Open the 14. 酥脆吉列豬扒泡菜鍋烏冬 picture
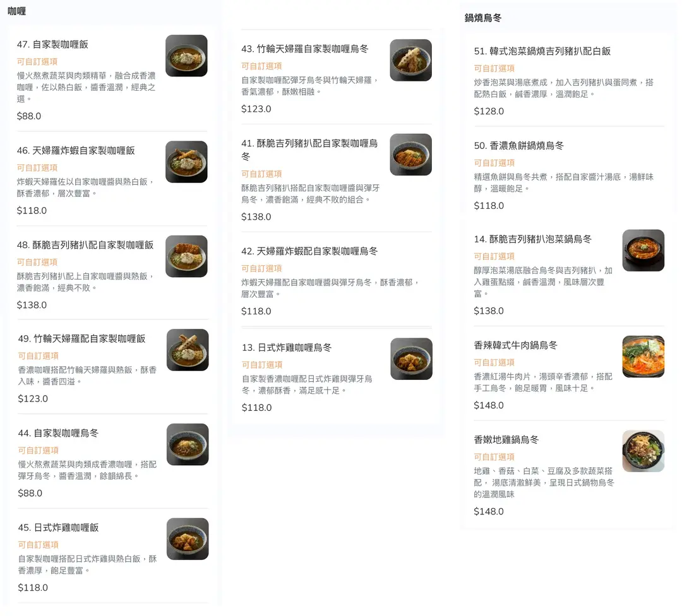 pyautogui.click(x=643, y=251)
